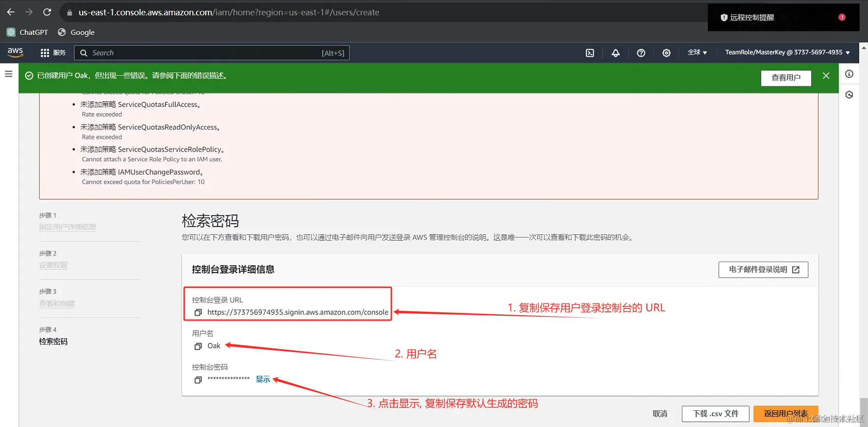Open the help question mark menu

click(641, 53)
